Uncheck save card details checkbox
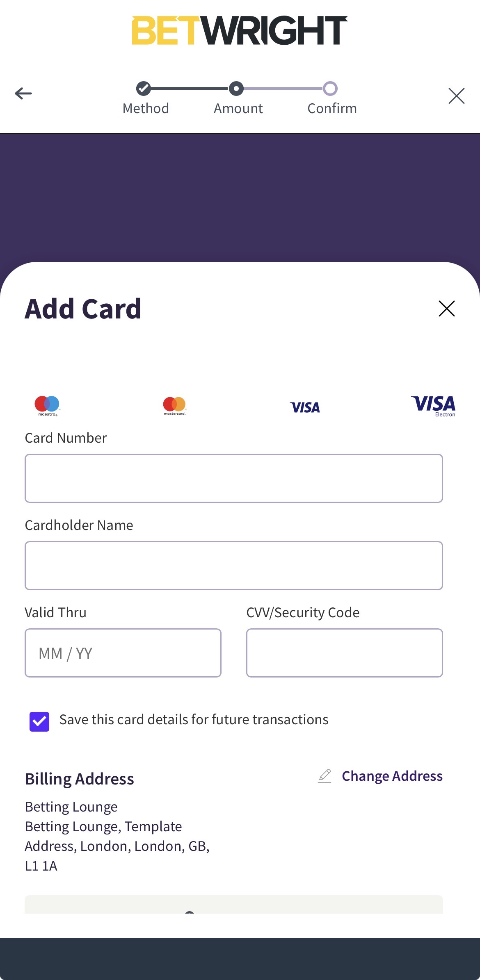The width and height of the screenshot is (480, 980). [39, 721]
